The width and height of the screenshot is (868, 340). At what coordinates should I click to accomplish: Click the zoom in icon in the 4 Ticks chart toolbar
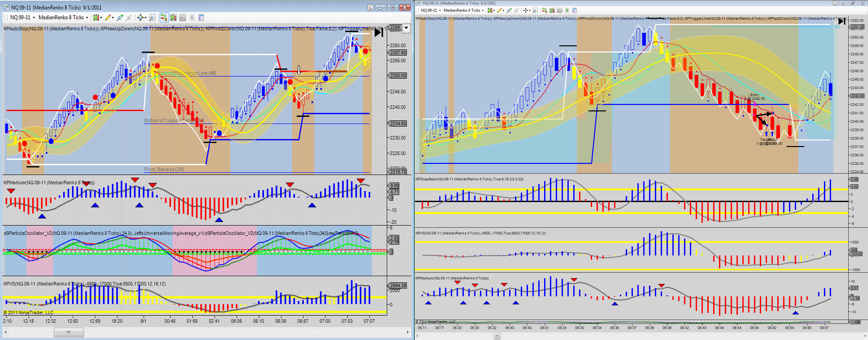(x=509, y=10)
